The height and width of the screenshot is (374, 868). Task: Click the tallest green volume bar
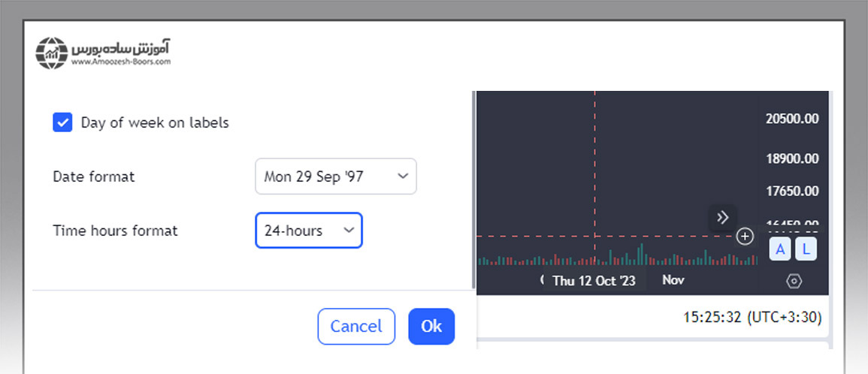(x=641, y=255)
